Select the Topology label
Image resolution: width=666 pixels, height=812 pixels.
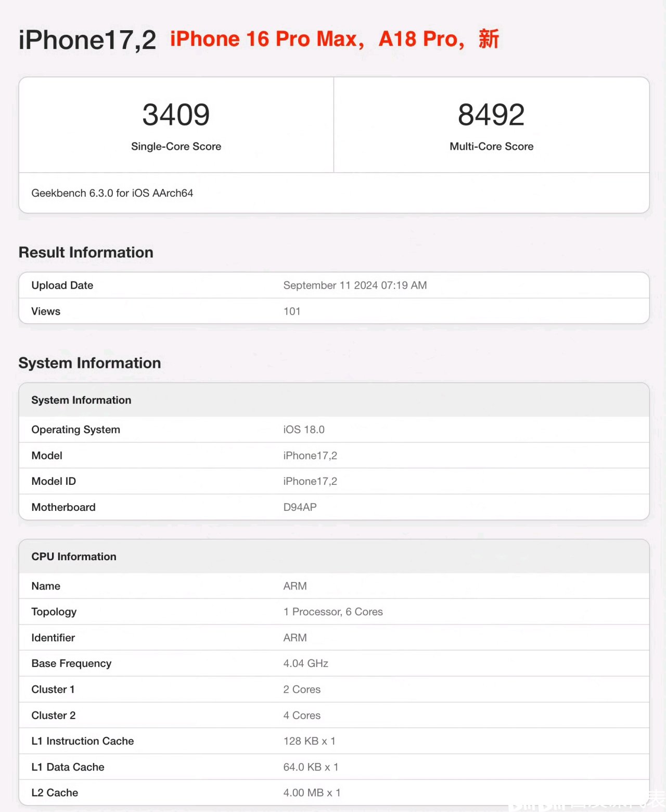click(x=54, y=612)
